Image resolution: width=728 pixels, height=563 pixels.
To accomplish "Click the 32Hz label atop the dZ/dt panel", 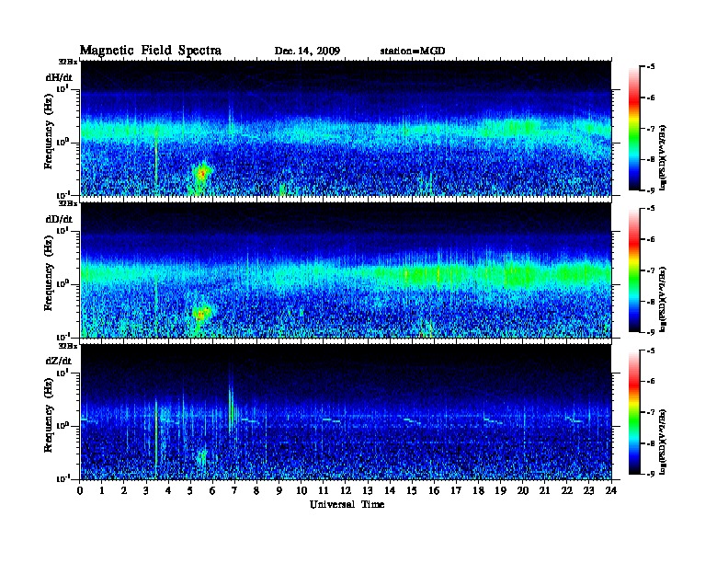I will 68,346.
